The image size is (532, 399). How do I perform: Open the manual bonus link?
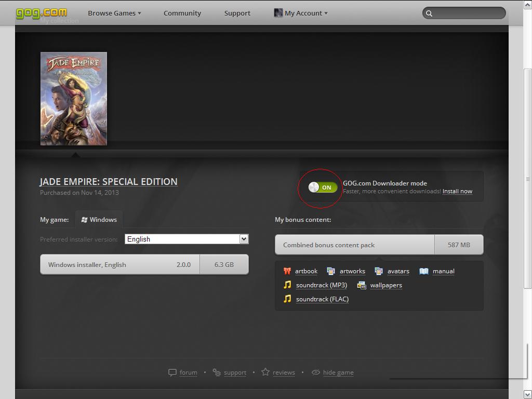[444, 271]
